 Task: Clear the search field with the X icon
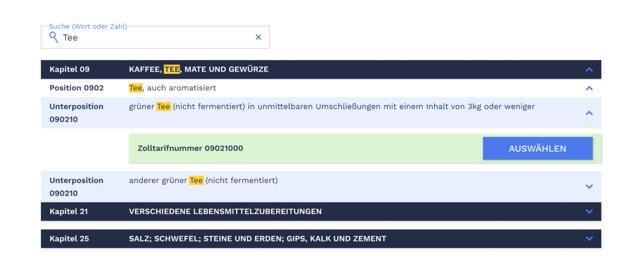click(x=258, y=37)
